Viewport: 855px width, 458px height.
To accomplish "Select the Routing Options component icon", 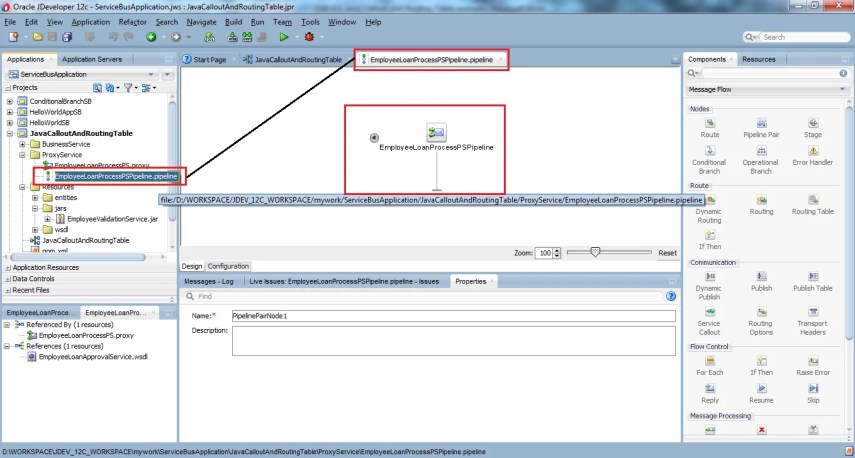I will tap(761, 312).
